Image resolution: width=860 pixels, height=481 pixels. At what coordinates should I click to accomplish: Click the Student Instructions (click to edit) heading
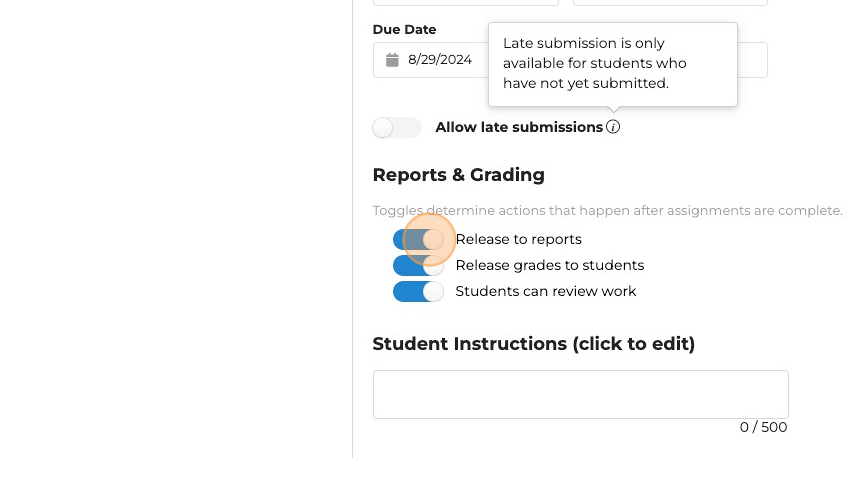[x=533, y=344]
